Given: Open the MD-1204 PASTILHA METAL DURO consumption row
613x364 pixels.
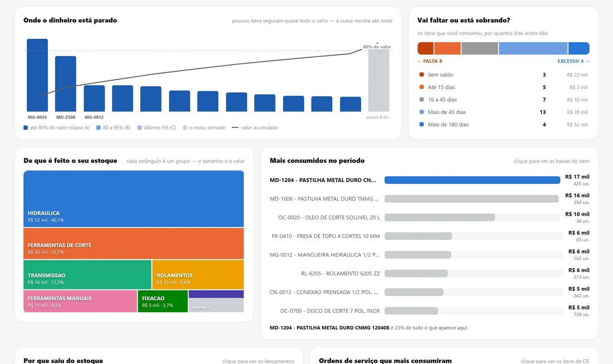Looking at the screenshot, I should pyautogui.click(x=430, y=180).
